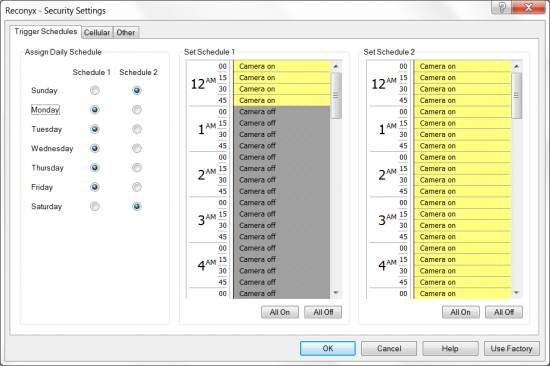Toggle Schedule 2 slot at 3 AM :00
The width and height of the screenshot is (550, 366).
click(462, 202)
